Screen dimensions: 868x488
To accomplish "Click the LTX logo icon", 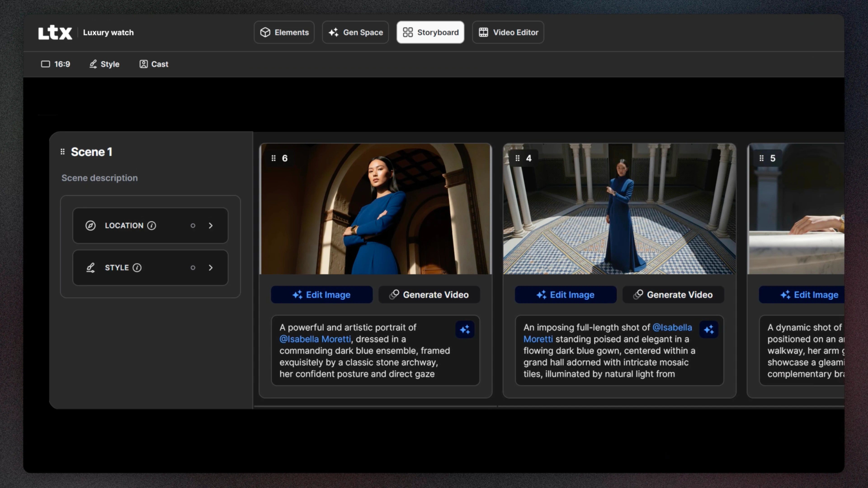I will pyautogui.click(x=55, y=32).
